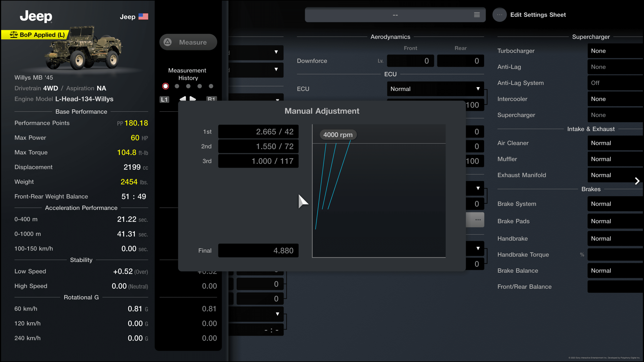Select the second measurement history dot

(x=177, y=86)
